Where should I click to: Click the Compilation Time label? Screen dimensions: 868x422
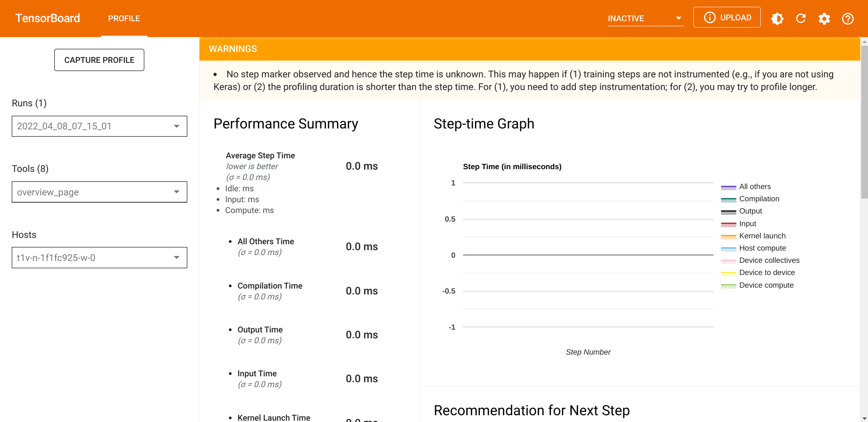point(270,286)
